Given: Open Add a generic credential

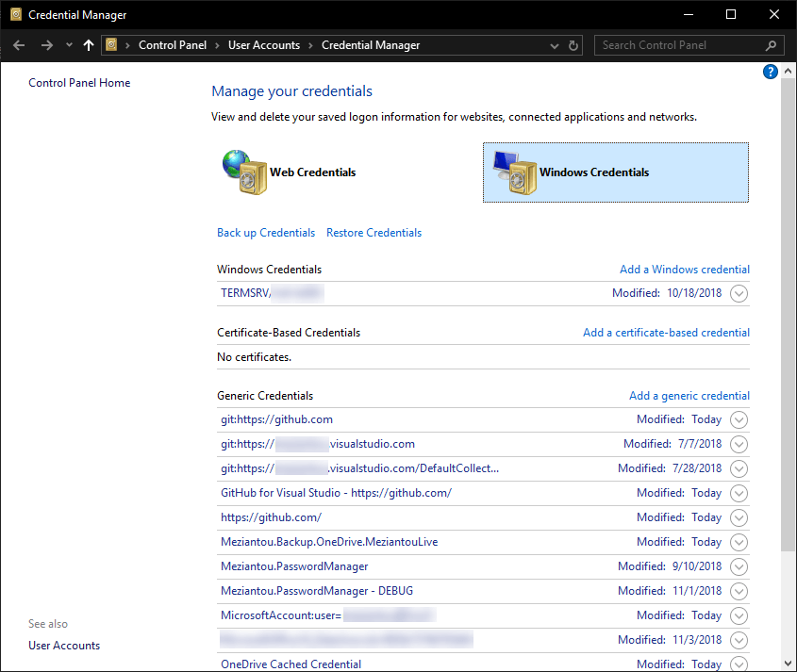Looking at the screenshot, I should [x=689, y=395].
